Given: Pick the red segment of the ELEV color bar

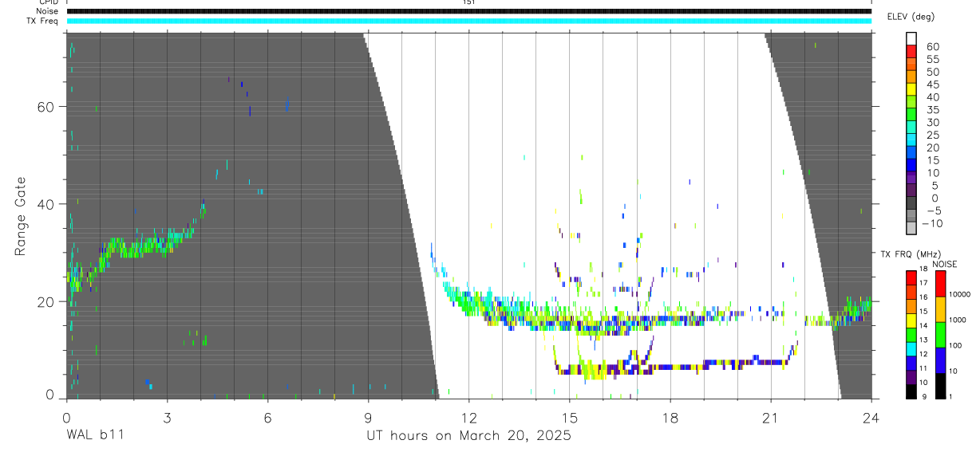Looking at the screenshot, I should click(911, 52).
